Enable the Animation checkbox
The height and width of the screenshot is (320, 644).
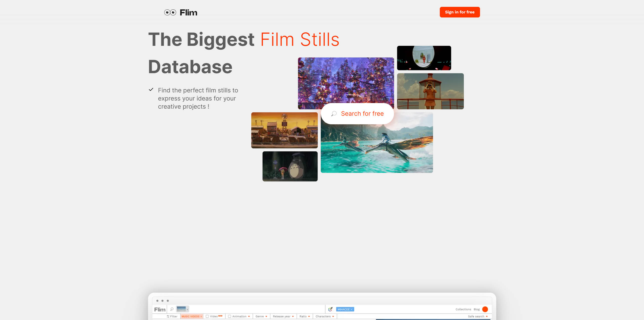[x=230, y=316]
